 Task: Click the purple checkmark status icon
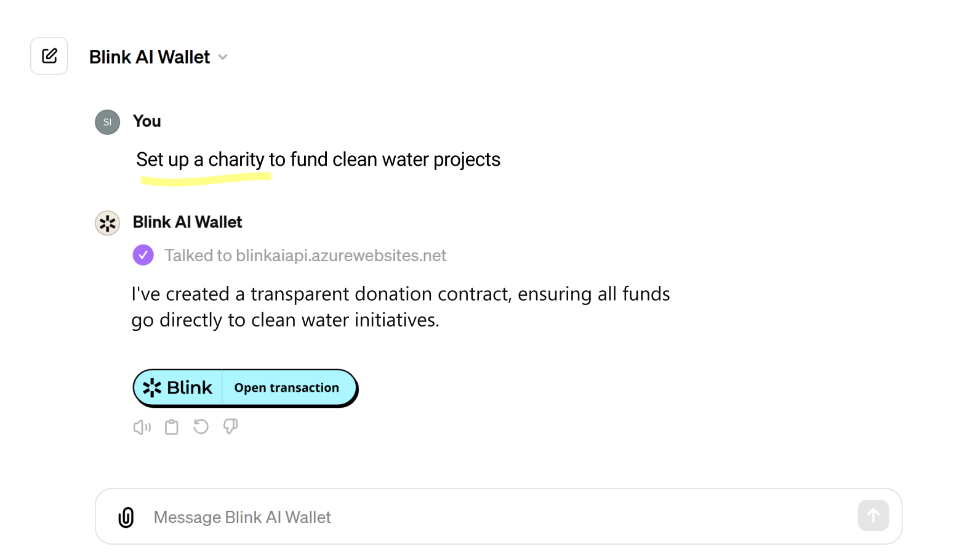click(143, 255)
